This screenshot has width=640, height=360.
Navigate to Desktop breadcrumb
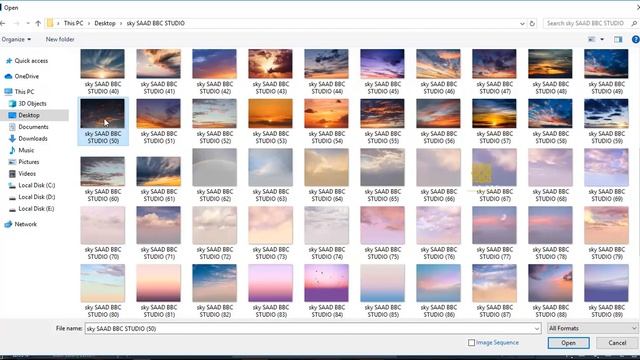click(x=105, y=23)
